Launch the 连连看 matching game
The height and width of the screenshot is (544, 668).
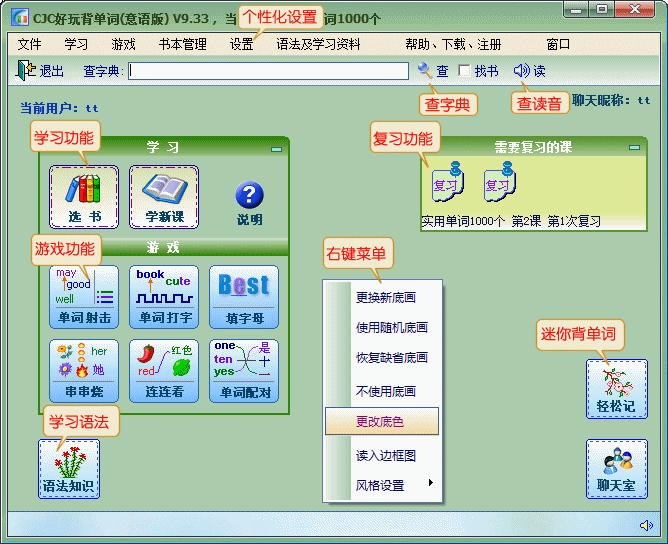point(164,370)
